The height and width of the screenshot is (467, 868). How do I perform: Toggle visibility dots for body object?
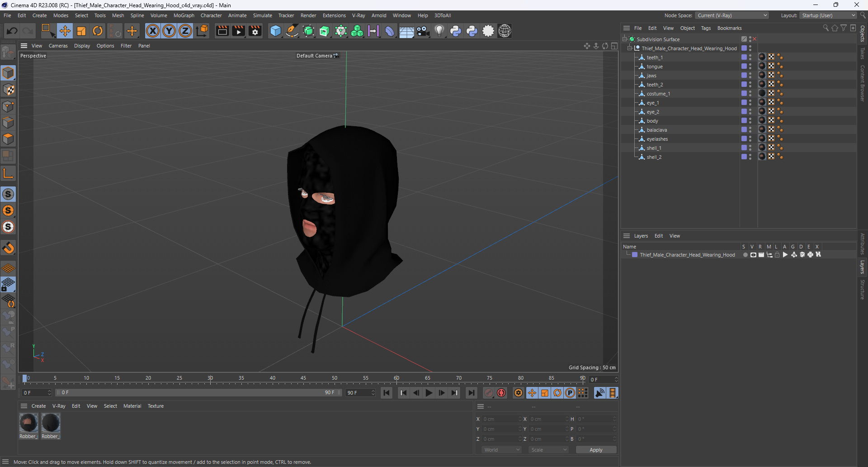coord(750,121)
